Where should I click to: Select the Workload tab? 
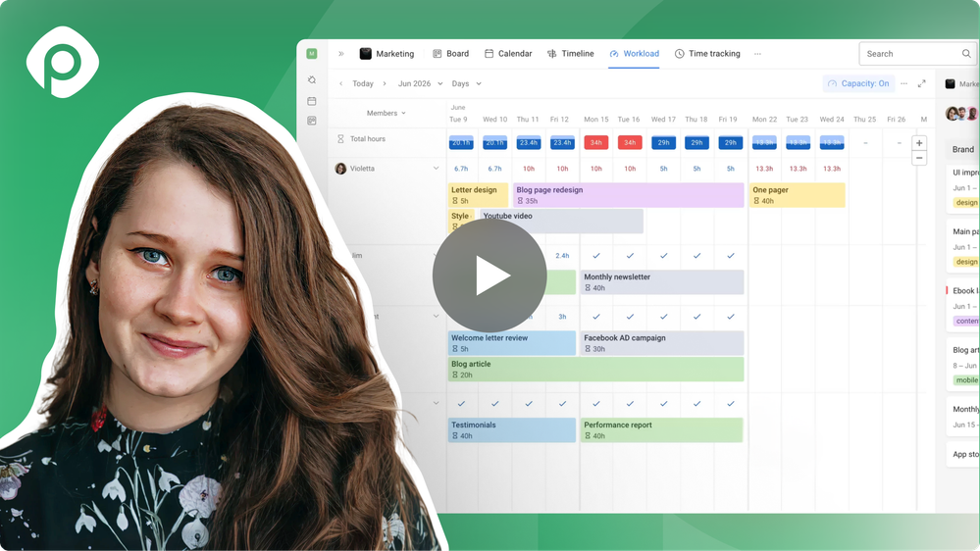[x=634, y=54]
